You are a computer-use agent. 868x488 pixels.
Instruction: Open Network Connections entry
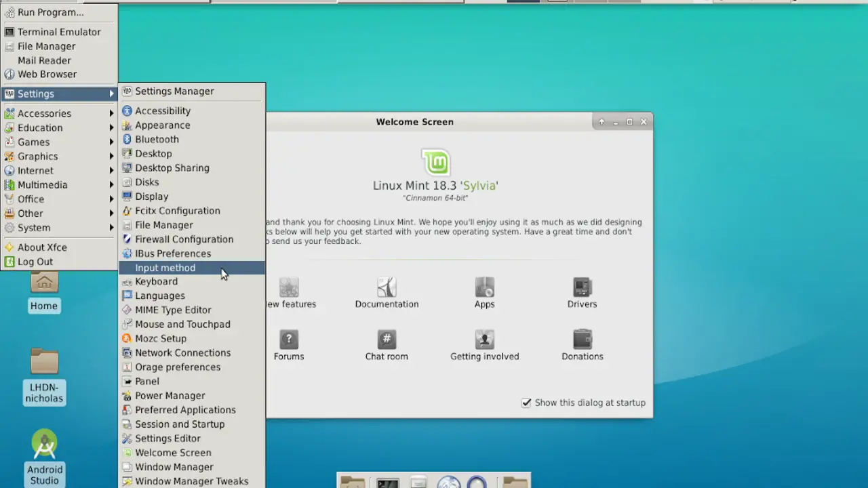pyautogui.click(x=192, y=352)
